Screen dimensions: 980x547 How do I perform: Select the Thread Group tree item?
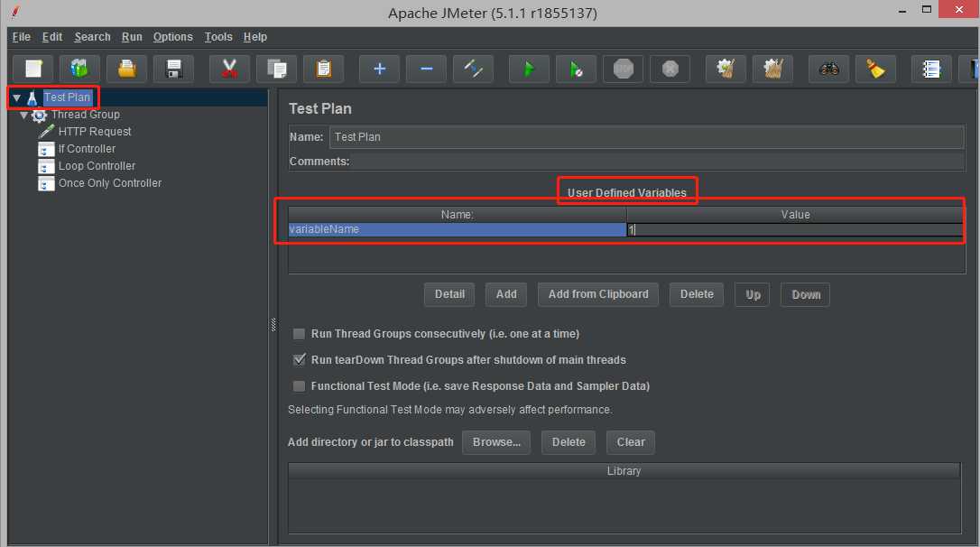click(86, 115)
